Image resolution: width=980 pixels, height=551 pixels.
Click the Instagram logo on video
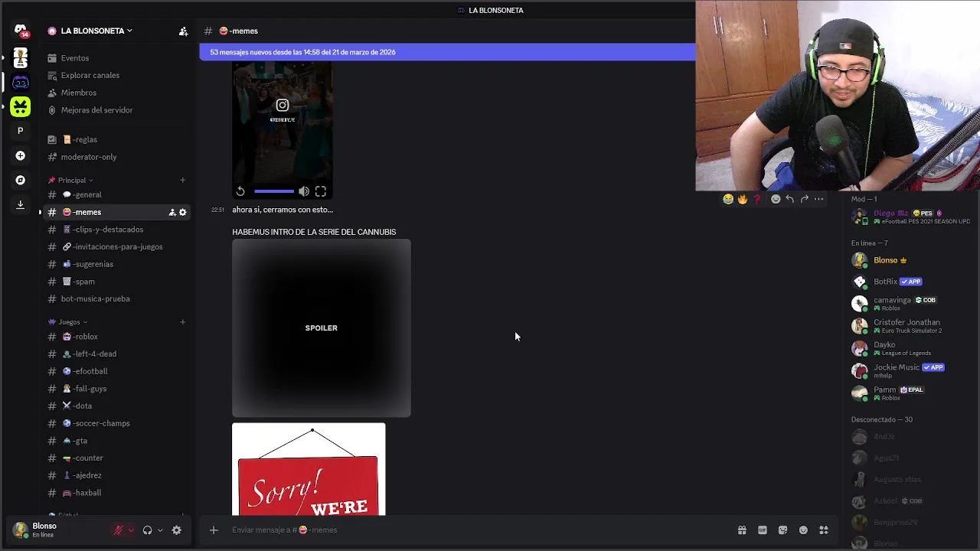[283, 106]
